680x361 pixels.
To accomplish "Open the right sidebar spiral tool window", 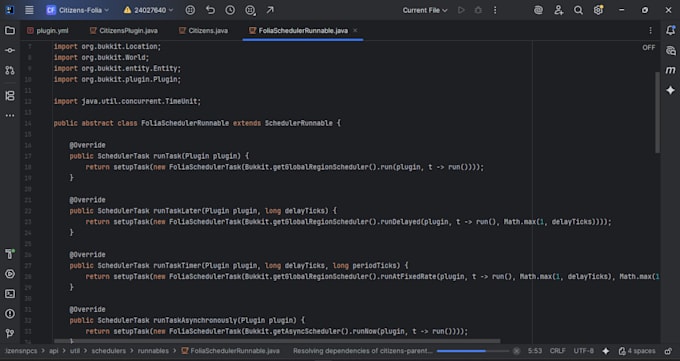I will pos(670,50).
